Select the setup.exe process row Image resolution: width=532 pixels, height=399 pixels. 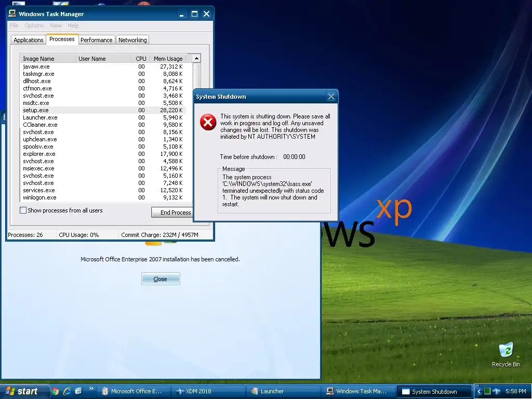[x=103, y=110]
